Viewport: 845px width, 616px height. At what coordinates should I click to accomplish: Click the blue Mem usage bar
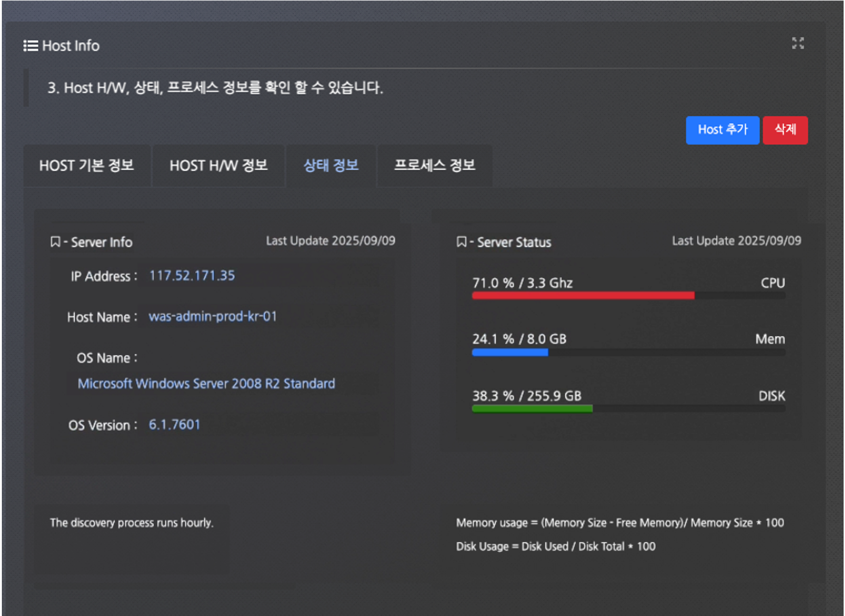coord(510,353)
